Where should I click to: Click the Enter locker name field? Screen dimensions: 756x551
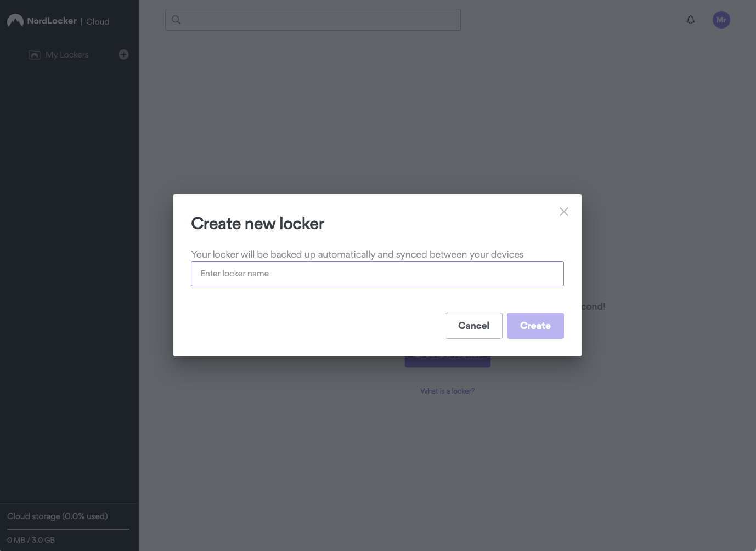click(377, 274)
